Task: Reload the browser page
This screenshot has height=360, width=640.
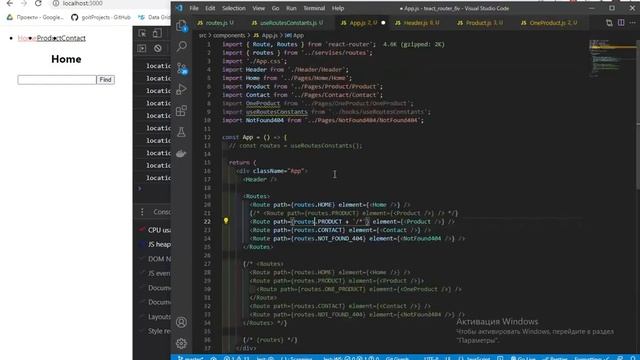Action: [38, 3]
